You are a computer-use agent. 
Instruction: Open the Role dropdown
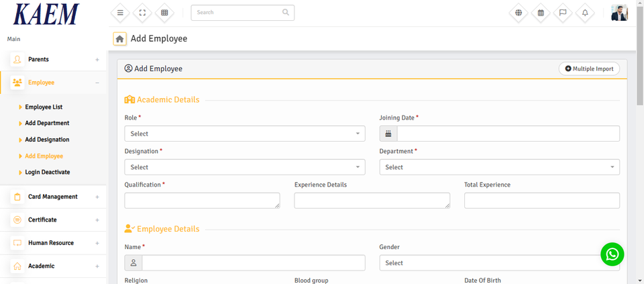point(245,134)
